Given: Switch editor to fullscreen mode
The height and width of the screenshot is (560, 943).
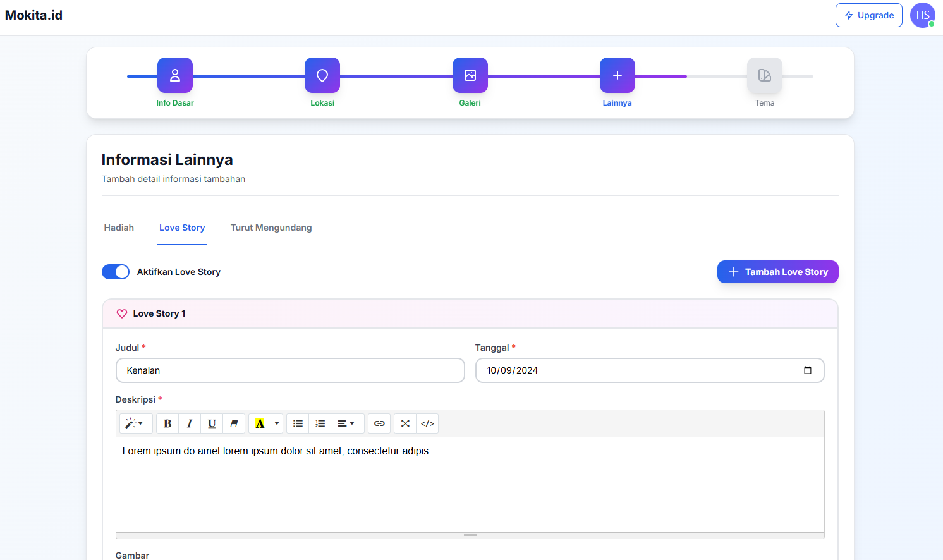Looking at the screenshot, I should point(405,423).
